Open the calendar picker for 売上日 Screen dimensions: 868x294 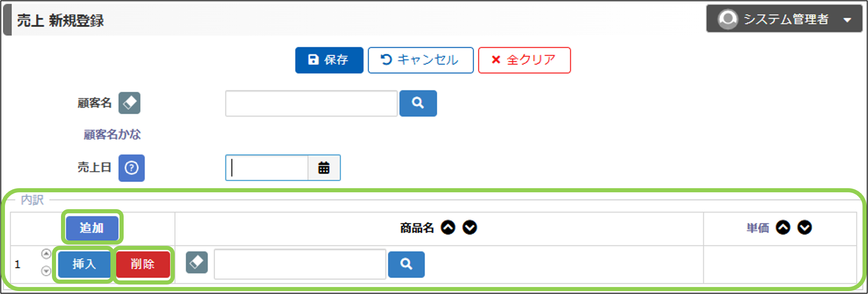pyautogui.click(x=324, y=168)
